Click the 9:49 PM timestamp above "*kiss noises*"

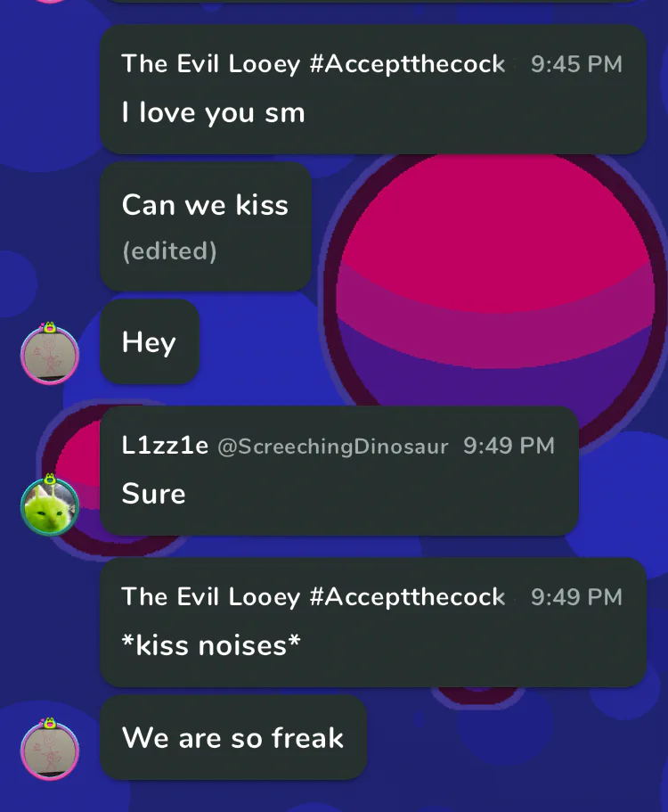[x=576, y=597]
